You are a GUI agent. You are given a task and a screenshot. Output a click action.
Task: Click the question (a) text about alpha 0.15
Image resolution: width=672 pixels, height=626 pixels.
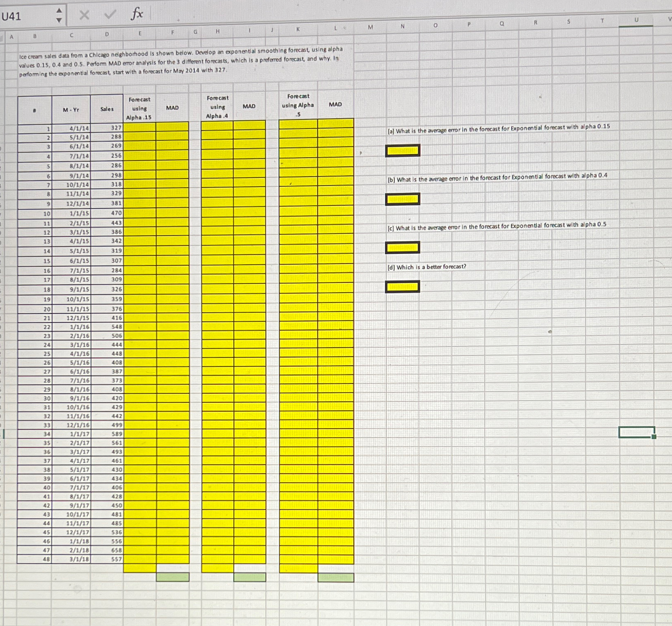(x=499, y=128)
